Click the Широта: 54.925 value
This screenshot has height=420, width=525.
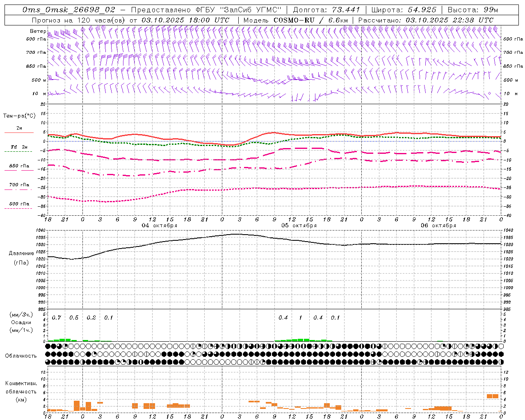coord(404,10)
